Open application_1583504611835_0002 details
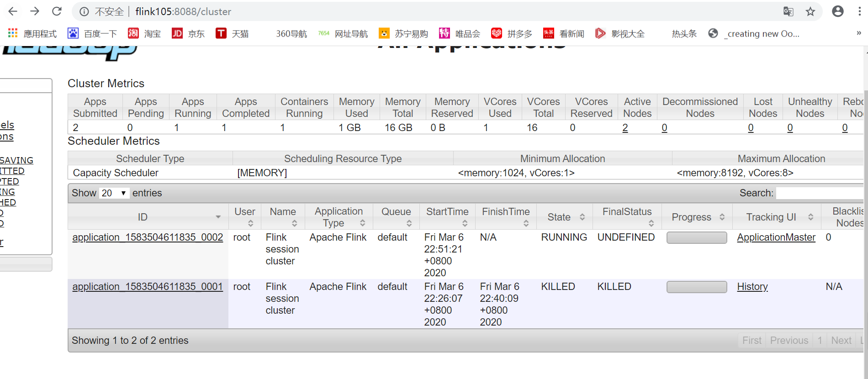The height and width of the screenshot is (379, 868). 148,237
